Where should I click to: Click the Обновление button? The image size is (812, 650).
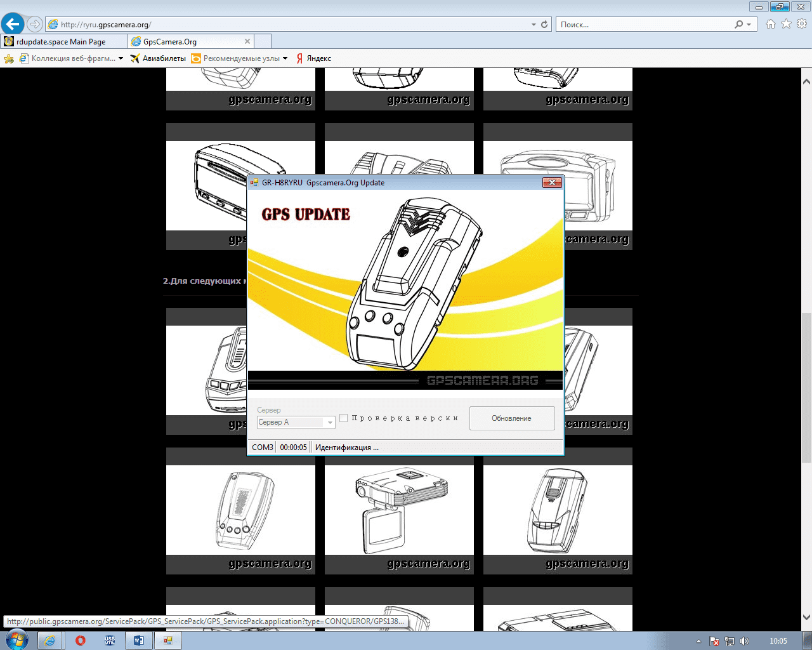[512, 418]
